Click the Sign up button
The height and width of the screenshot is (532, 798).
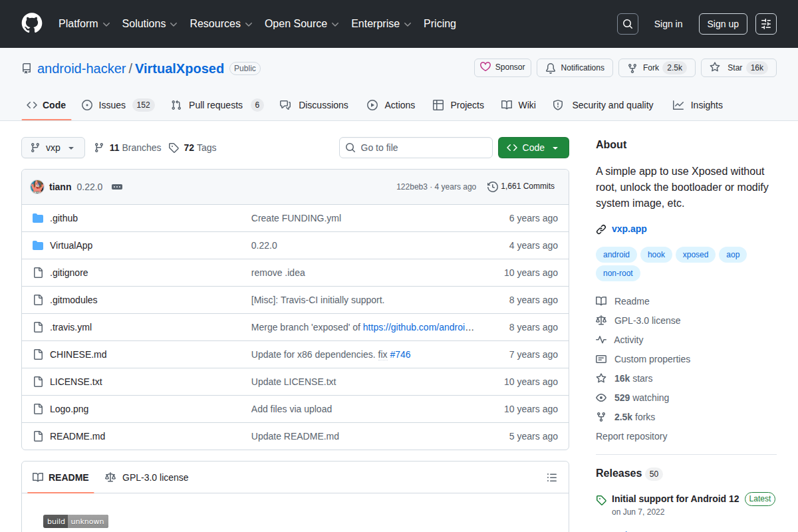click(x=723, y=24)
